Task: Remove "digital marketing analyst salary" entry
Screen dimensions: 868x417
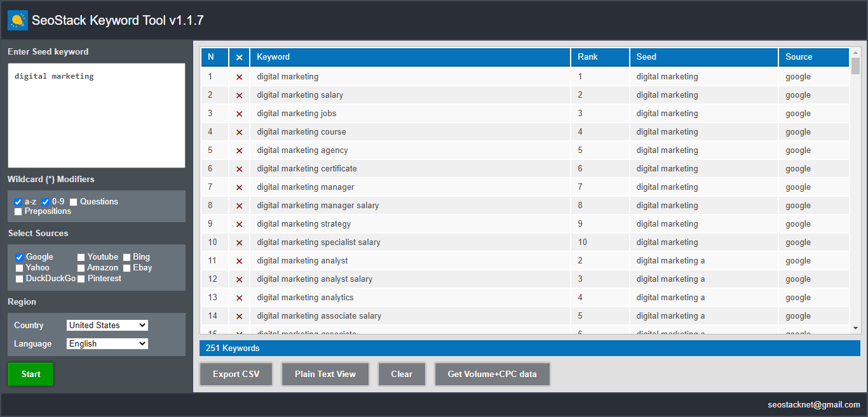Action: point(239,279)
